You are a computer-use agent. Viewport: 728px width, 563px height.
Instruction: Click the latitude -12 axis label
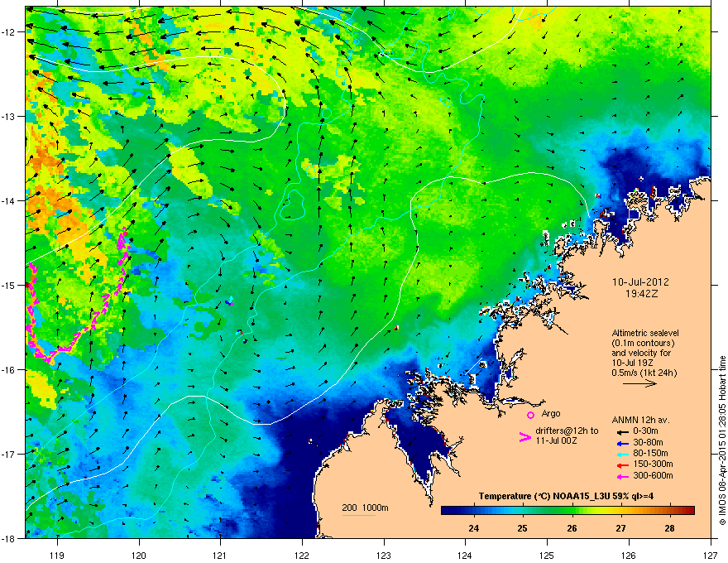coord(8,32)
